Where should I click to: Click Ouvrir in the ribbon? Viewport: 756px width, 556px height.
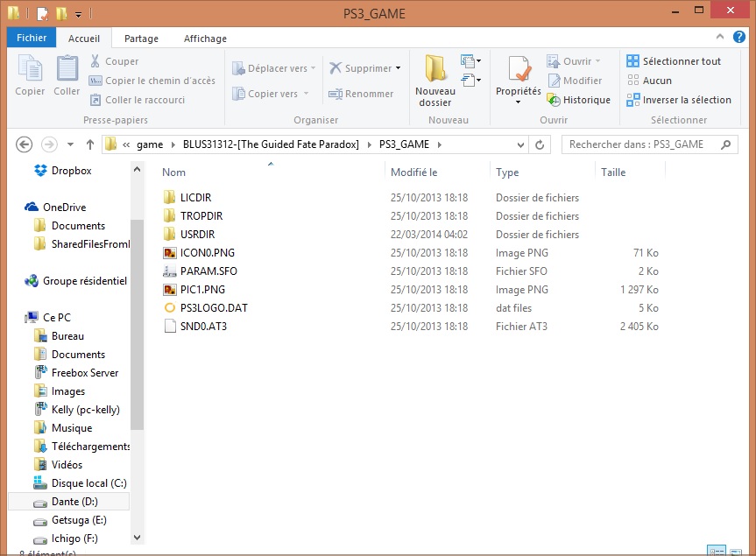pyautogui.click(x=573, y=61)
